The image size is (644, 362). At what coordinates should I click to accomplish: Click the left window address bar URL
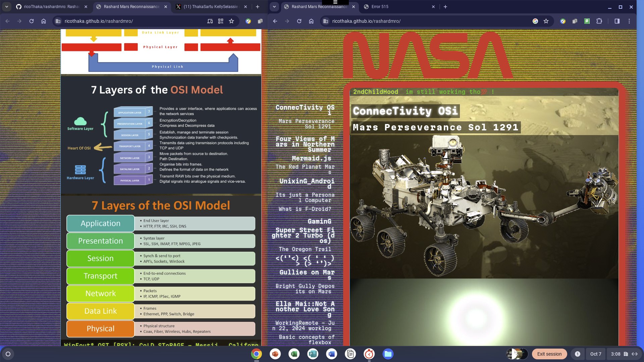[x=99, y=21]
